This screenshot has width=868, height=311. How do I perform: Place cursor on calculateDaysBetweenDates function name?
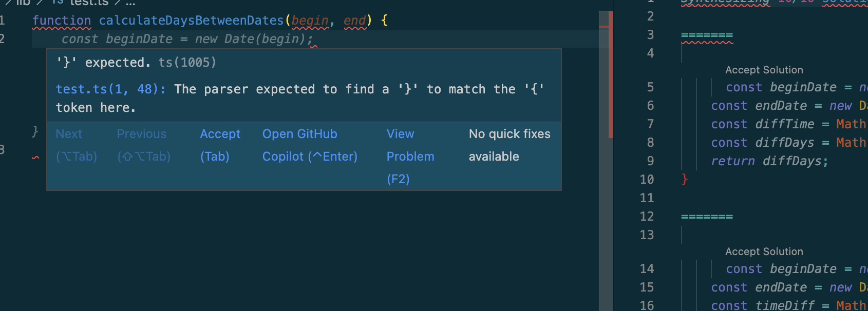click(x=192, y=21)
